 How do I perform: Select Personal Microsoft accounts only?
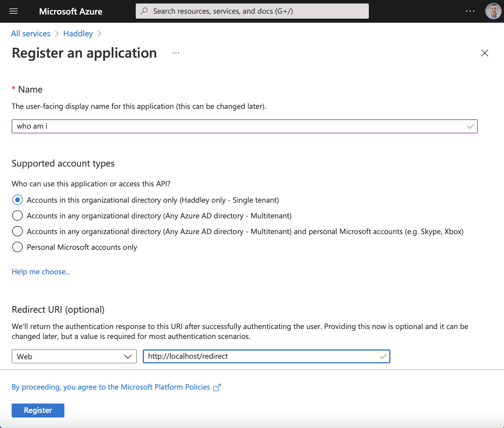click(x=17, y=247)
